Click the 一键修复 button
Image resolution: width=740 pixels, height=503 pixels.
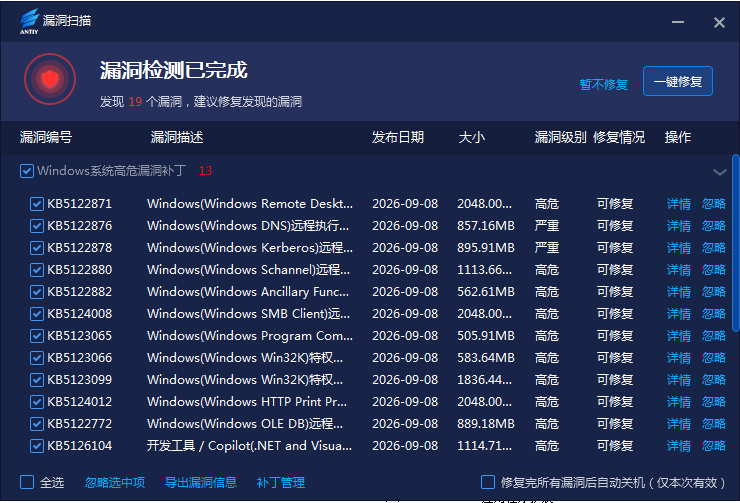pyautogui.click(x=678, y=81)
